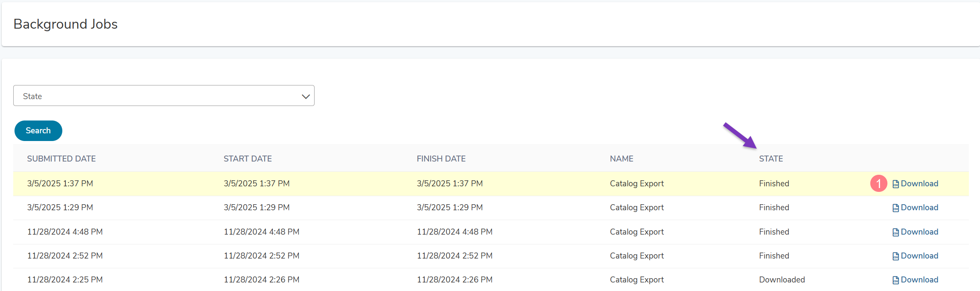Image resolution: width=980 pixels, height=291 pixels.
Task: Click Catalog Export name in 11/28/2024 2:26 PM row
Action: click(637, 279)
